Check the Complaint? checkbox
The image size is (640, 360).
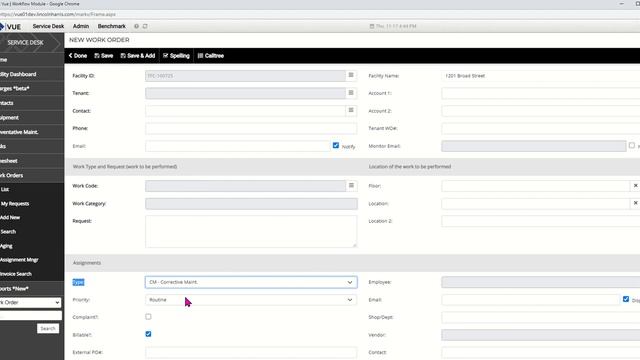coord(148,317)
